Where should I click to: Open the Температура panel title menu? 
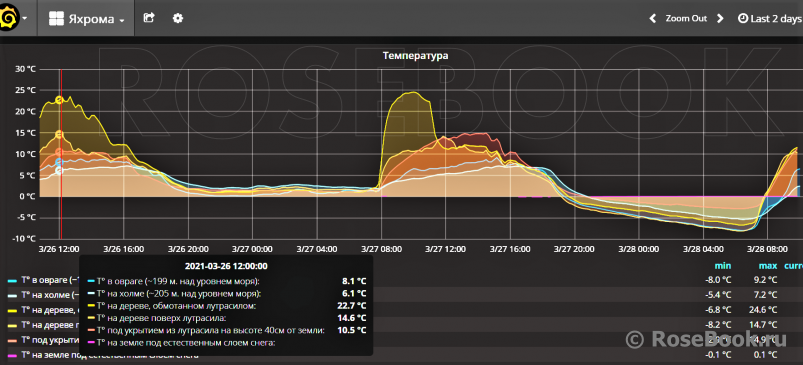(x=415, y=56)
